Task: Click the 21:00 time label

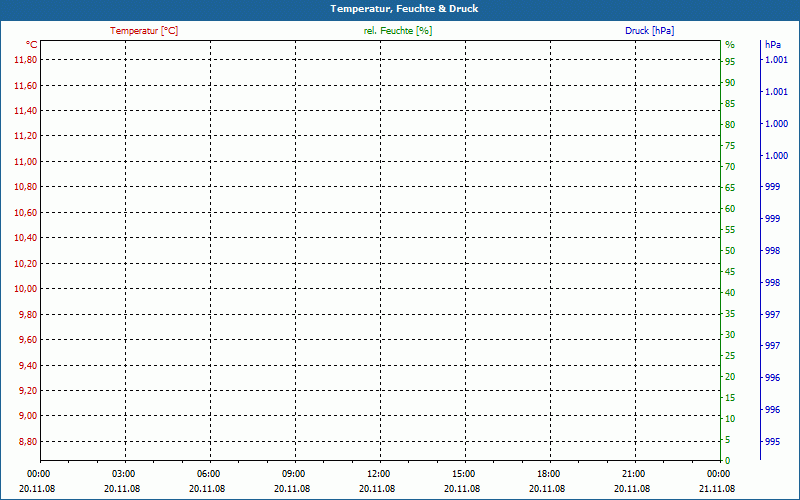Action: coord(633,474)
